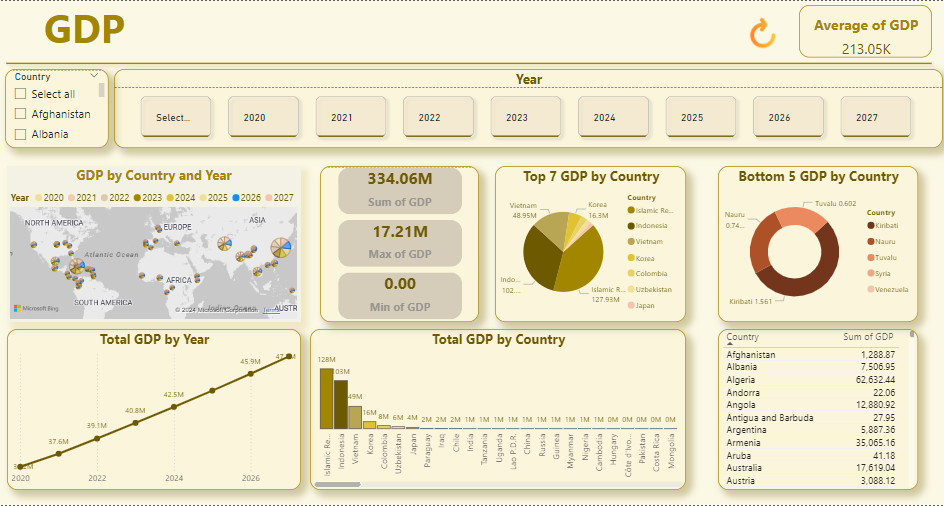Select Algeria row in GDP table
The width and height of the screenshot is (944, 506).
point(810,380)
